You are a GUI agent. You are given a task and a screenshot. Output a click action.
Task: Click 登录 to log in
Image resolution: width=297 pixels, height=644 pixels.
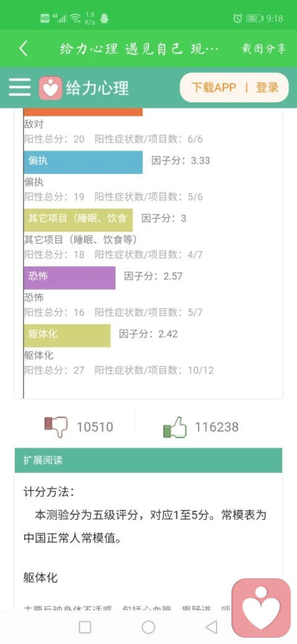click(267, 87)
